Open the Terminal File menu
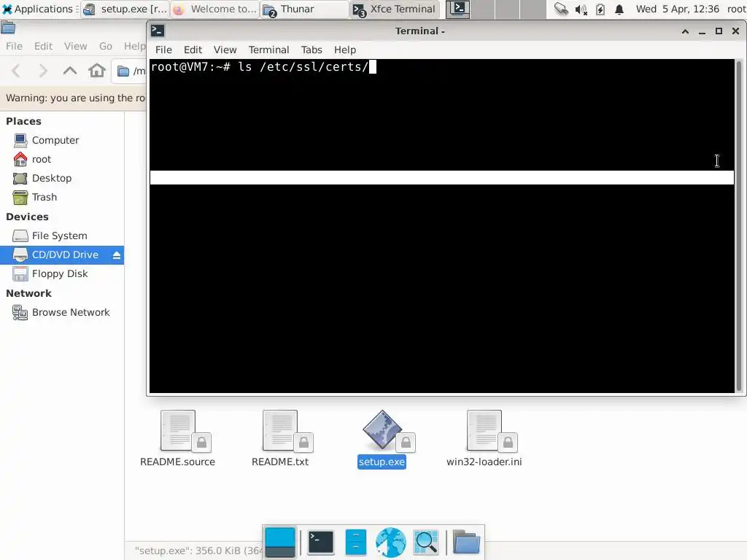This screenshot has height=560, width=747. click(x=163, y=50)
